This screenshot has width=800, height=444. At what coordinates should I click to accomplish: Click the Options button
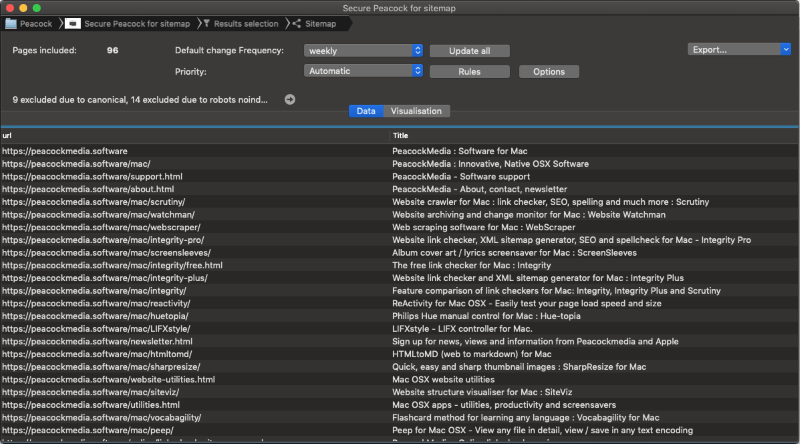pyautogui.click(x=548, y=72)
